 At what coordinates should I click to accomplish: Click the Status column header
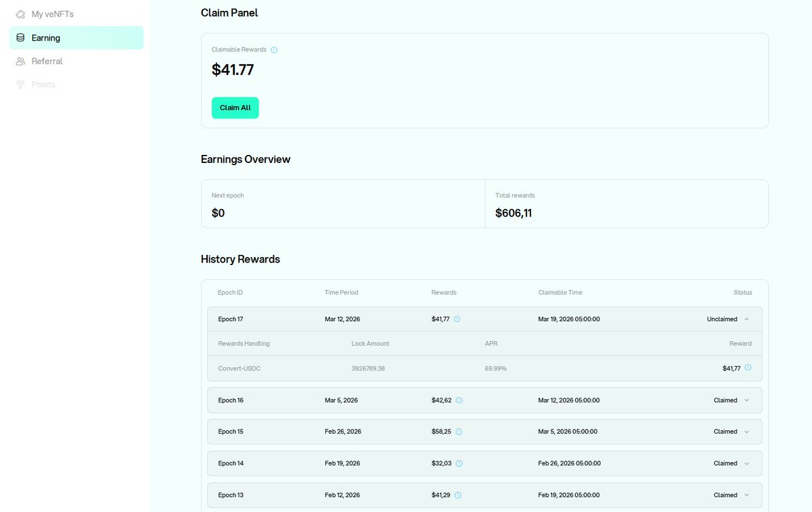point(743,293)
